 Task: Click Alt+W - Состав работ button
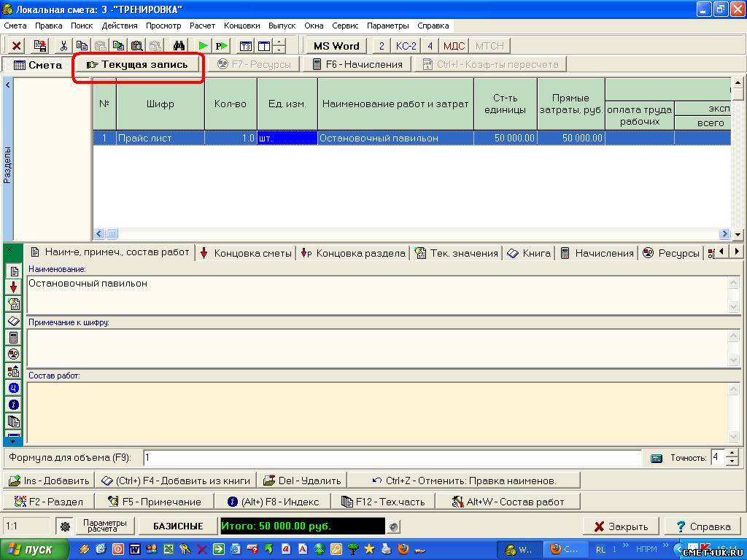coord(508,502)
